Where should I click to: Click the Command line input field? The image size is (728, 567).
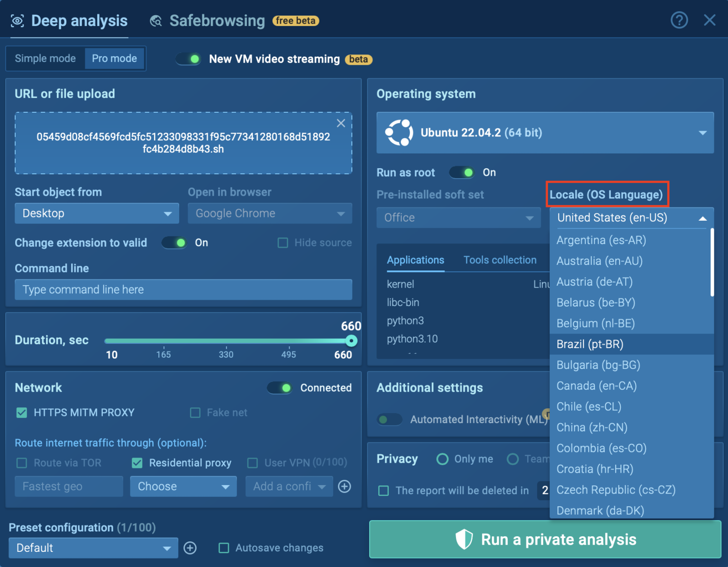pyautogui.click(x=183, y=289)
